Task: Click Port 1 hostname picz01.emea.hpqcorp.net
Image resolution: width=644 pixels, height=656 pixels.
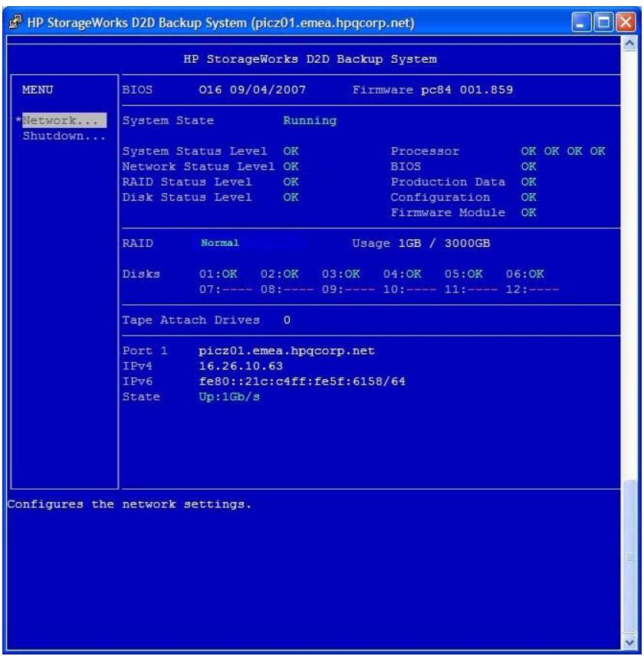Action: click(x=287, y=351)
